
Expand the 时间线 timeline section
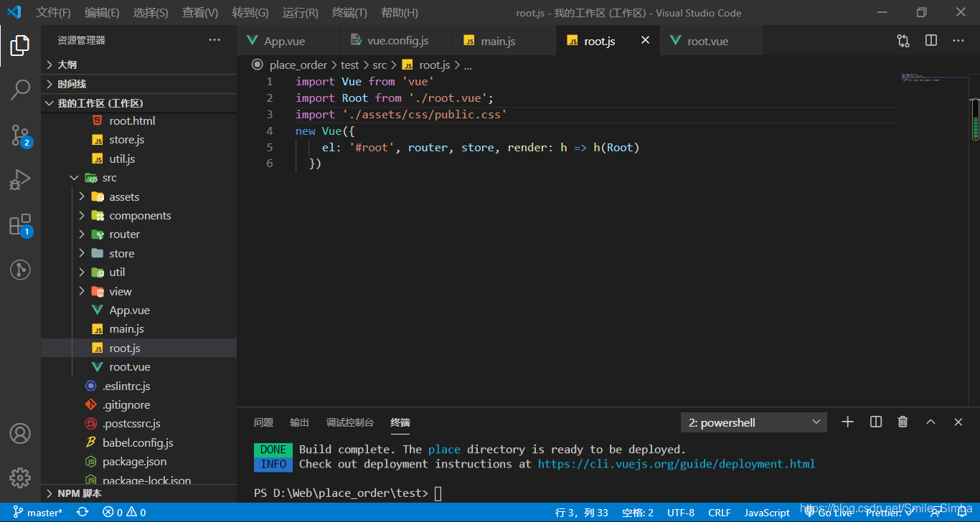click(x=138, y=84)
